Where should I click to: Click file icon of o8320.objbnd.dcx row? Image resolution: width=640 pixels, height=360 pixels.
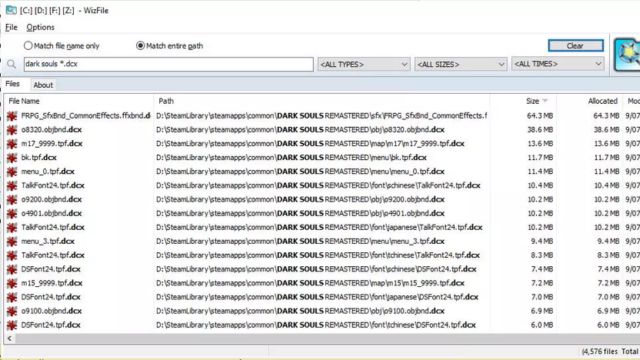(12, 130)
